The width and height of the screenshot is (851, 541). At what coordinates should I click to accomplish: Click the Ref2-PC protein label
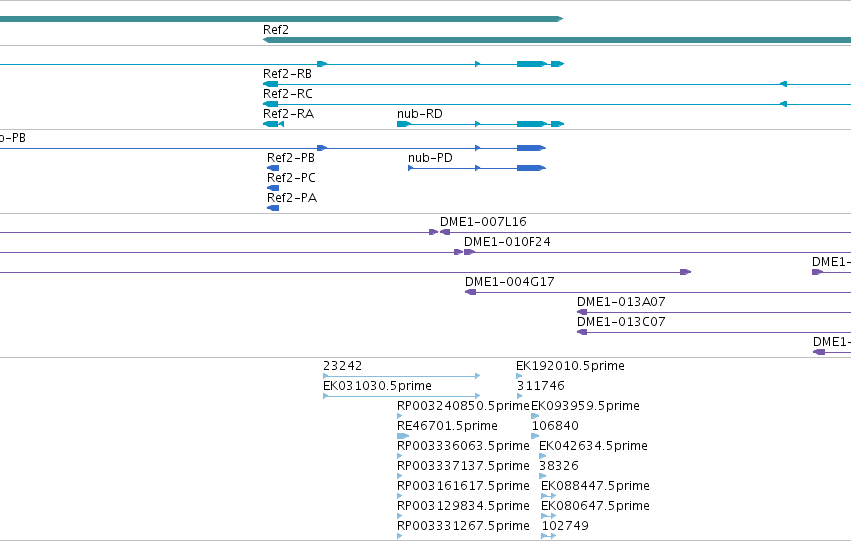coord(291,178)
